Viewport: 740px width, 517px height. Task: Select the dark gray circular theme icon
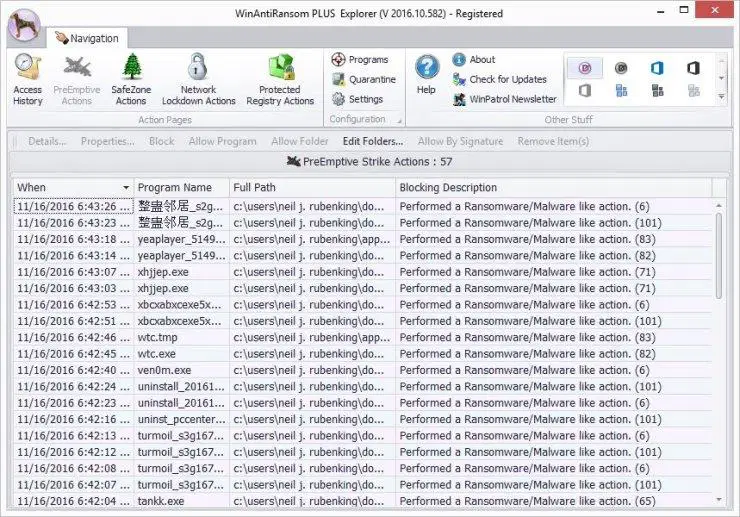pos(621,68)
